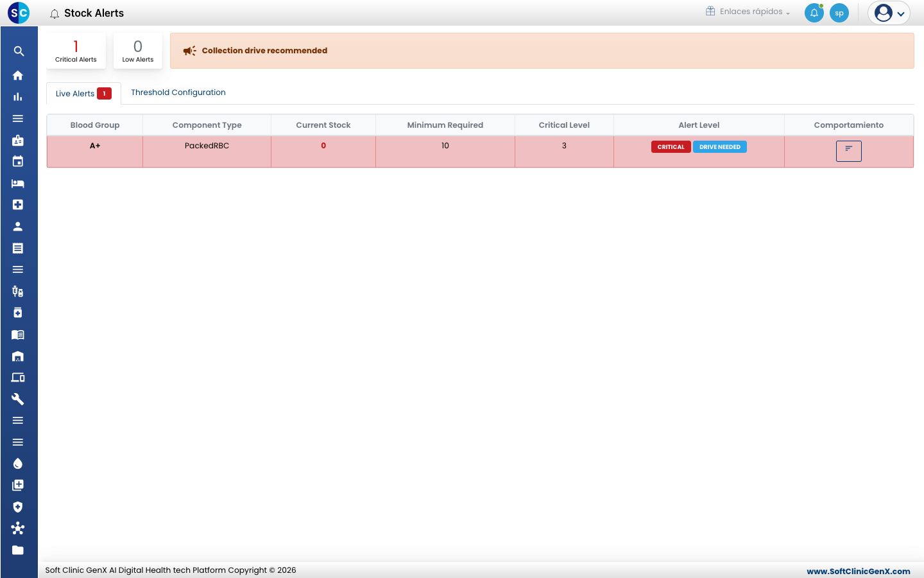
Task: Click the Low Alerts counter card
Action: [x=138, y=51]
